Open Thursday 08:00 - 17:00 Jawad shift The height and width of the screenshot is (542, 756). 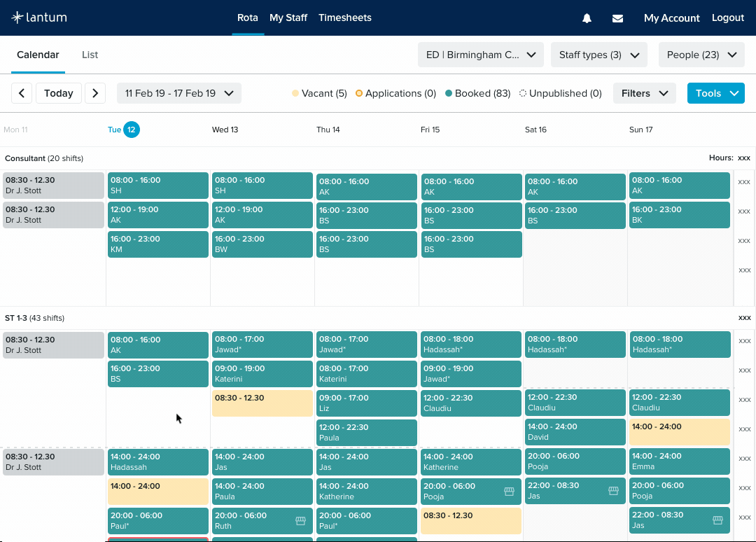(x=366, y=345)
